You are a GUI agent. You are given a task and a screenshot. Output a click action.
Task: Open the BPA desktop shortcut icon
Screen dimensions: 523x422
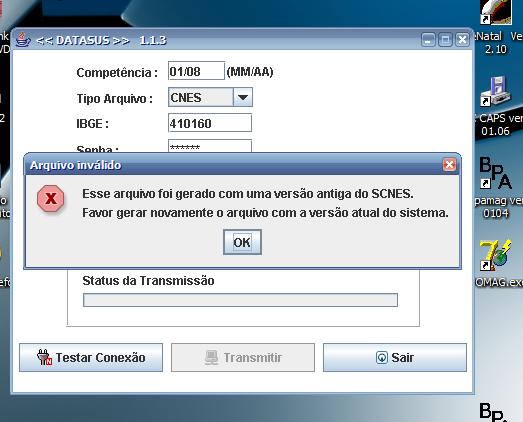496,173
